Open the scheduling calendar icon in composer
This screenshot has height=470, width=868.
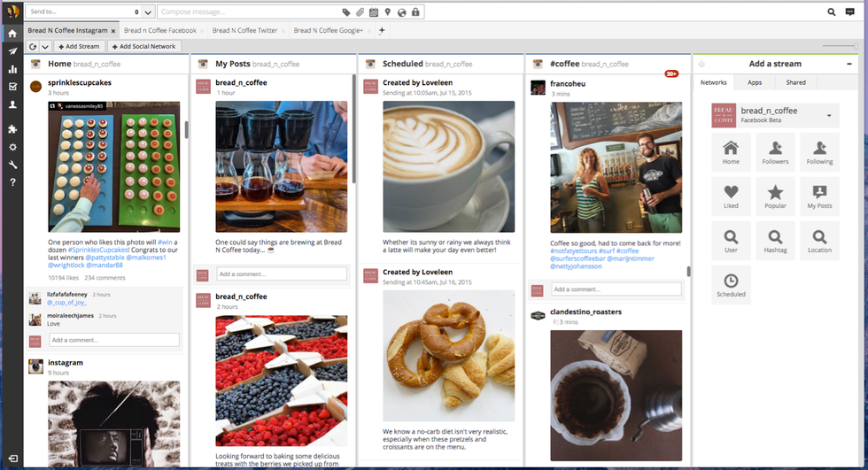pos(373,12)
